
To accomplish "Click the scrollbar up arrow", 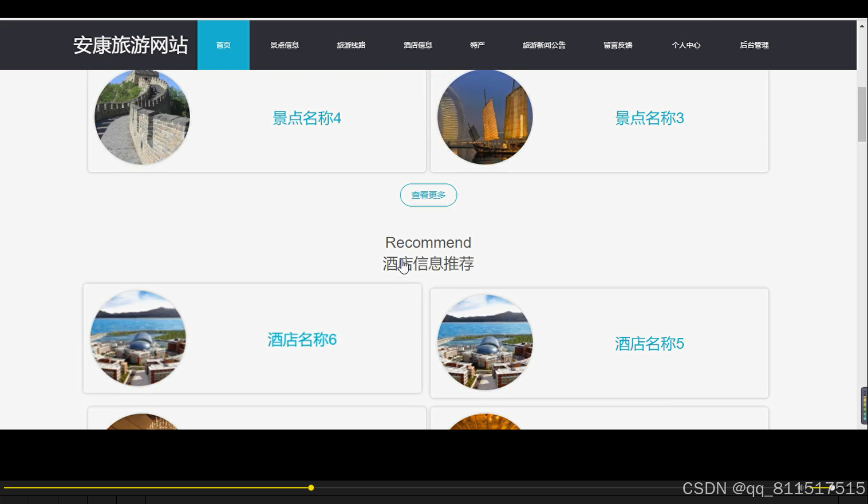I will pos(861,25).
